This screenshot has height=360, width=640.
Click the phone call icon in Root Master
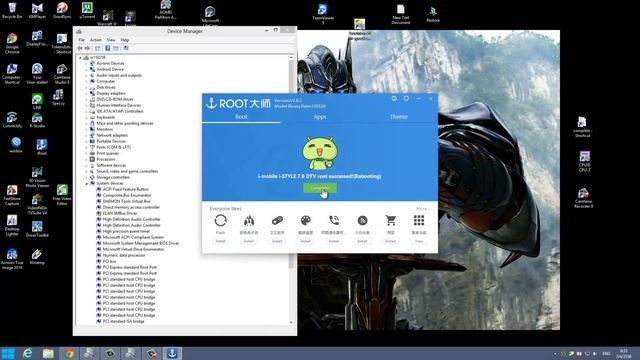point(334,221)
